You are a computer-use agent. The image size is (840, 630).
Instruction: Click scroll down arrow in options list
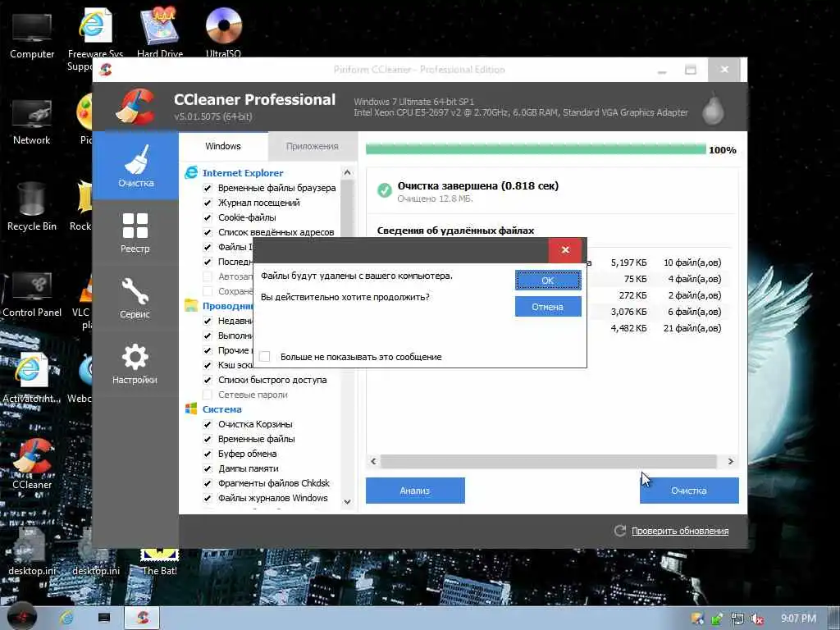[347, 502]
